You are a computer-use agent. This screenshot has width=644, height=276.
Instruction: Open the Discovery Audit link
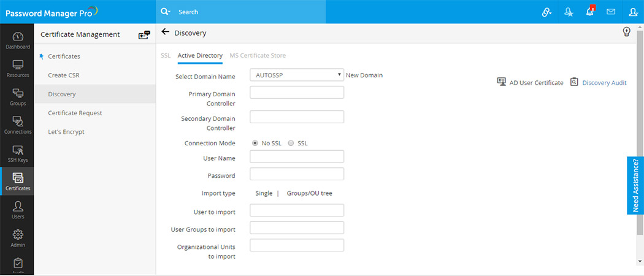click(604, 83)
